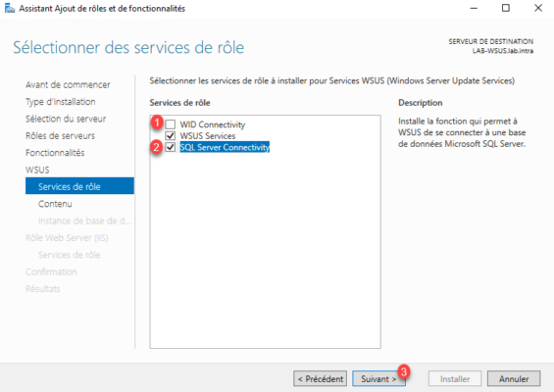Minimize the wizard window
Viewport: 554px width, 392px height.
pos(474,8)
